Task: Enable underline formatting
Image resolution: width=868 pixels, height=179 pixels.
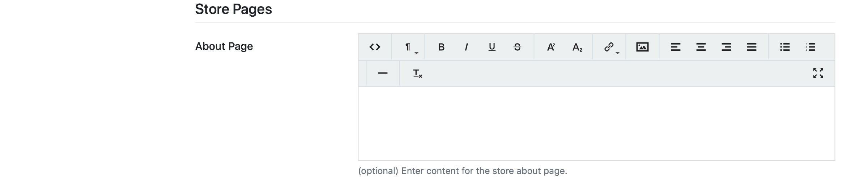Action: tap(492, 47)
